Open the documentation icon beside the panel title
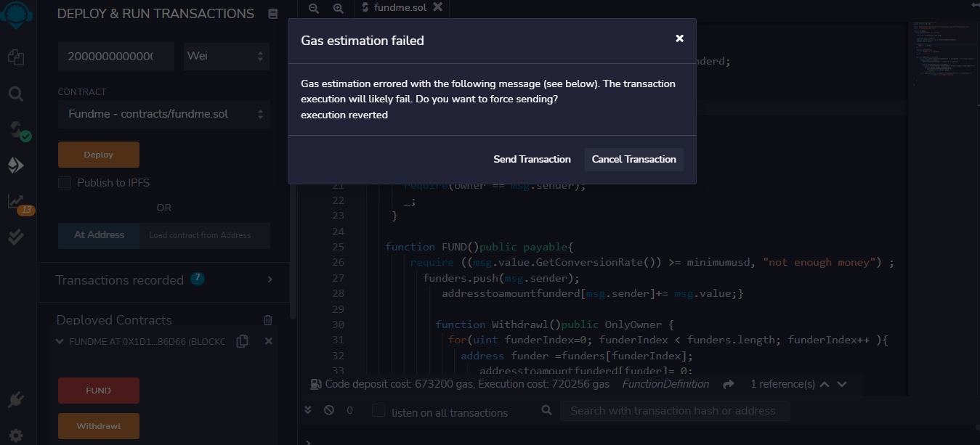Viewport: 980px width, 445px height. [272, 14]
